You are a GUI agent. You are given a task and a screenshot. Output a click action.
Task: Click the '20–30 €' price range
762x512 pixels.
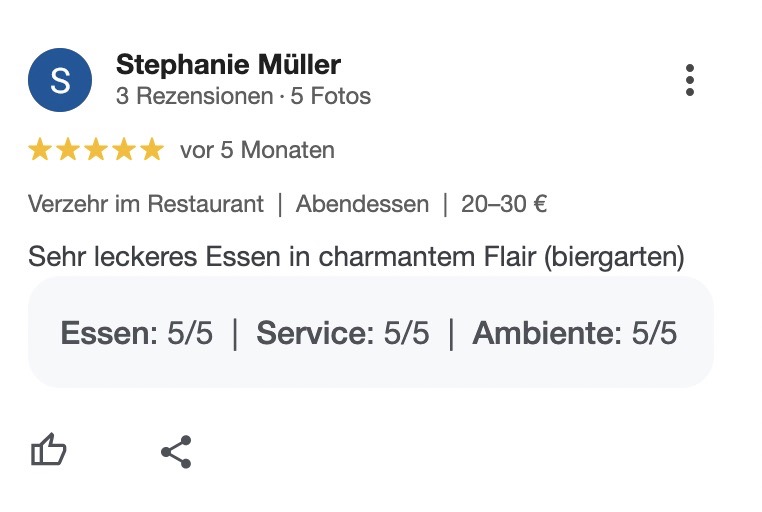pos(504,204)
